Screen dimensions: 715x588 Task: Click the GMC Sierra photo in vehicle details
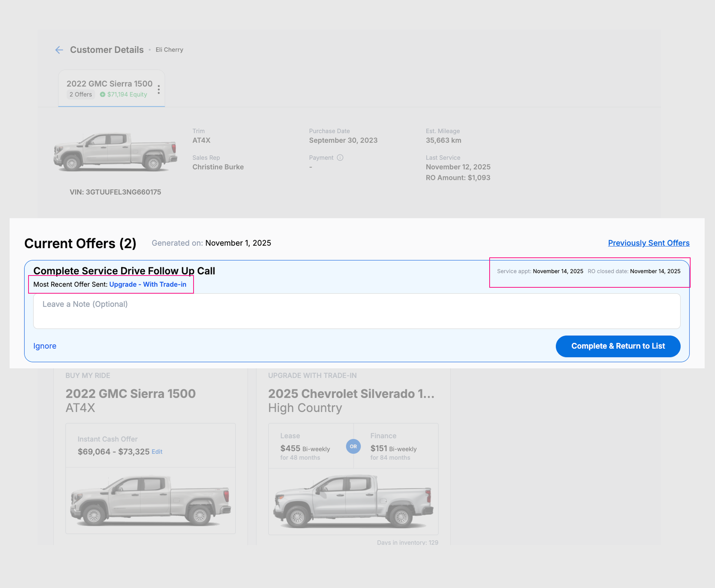pyautogui.click(x=115, y=152)
